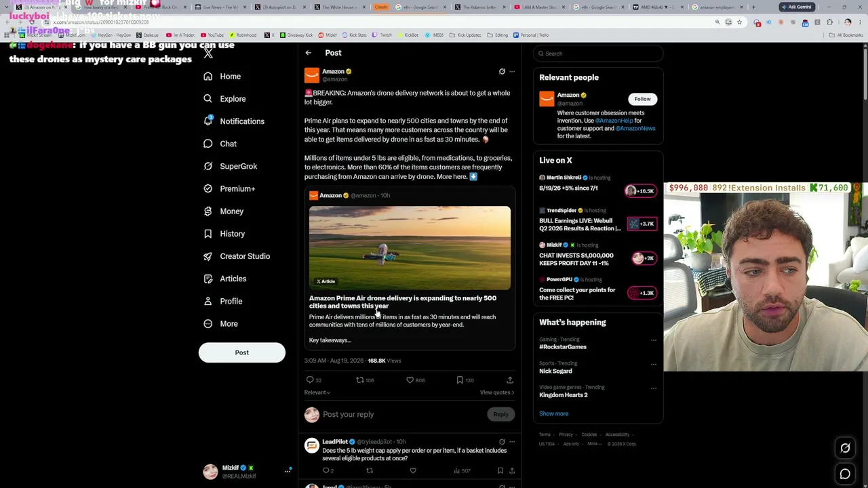Image resolution: width=868 pixels, height=488 pixels.
Task: Open the Chrome three-dot menu
Action: 860,22
